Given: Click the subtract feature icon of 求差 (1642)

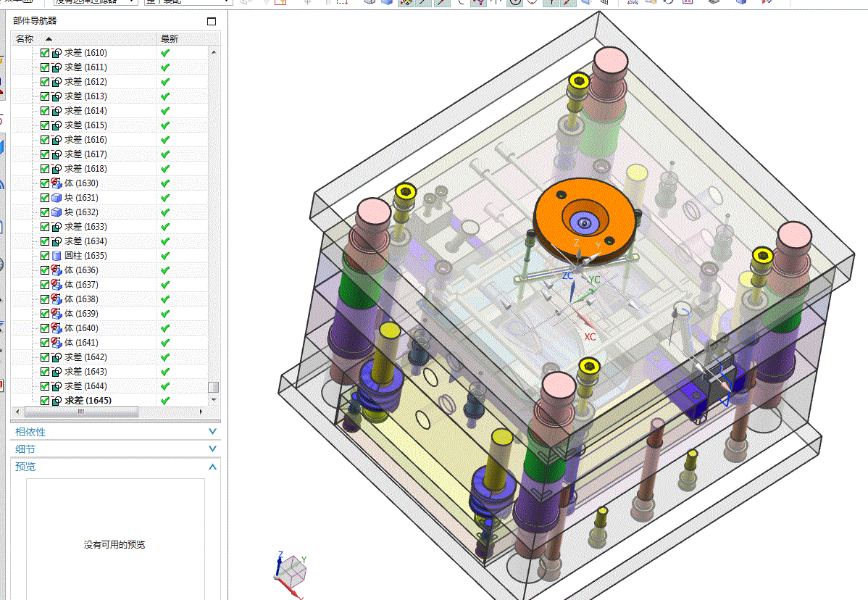Looking at the screenshot, I should [57, 357].
